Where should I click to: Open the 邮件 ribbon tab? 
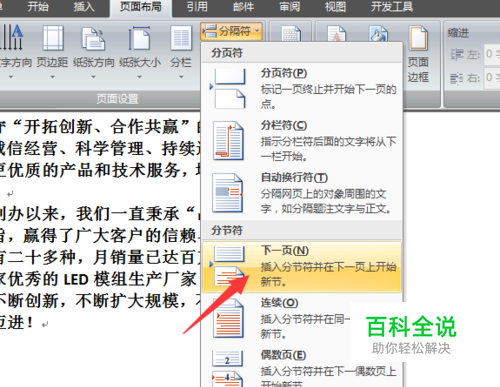click(x=243, y=7)
